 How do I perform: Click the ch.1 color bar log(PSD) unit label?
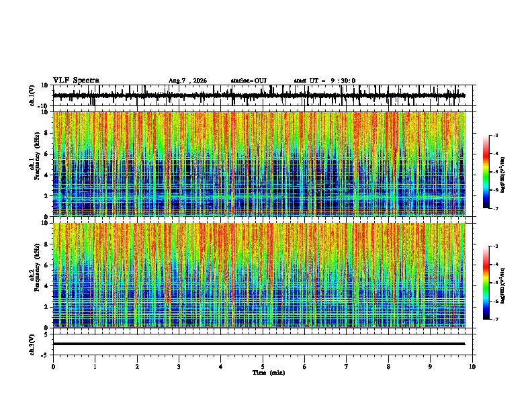click(x=503, y=175)
